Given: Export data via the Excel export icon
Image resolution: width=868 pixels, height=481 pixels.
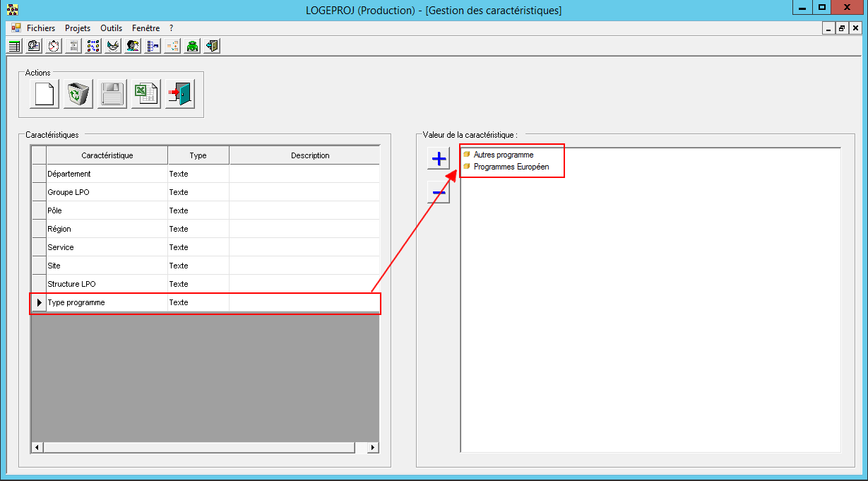Looking at the screenshot, I should point(145,93).
